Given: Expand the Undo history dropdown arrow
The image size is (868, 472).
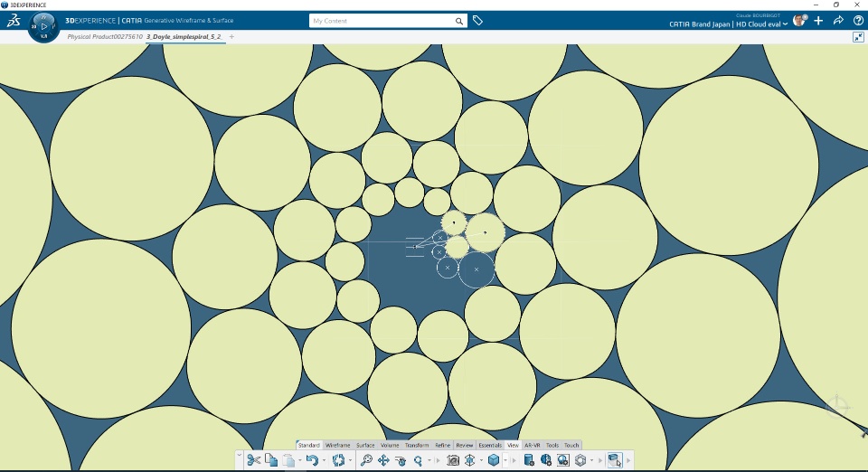Looking at the screenshot, I should pyautogui.click(x=324, y=460).
